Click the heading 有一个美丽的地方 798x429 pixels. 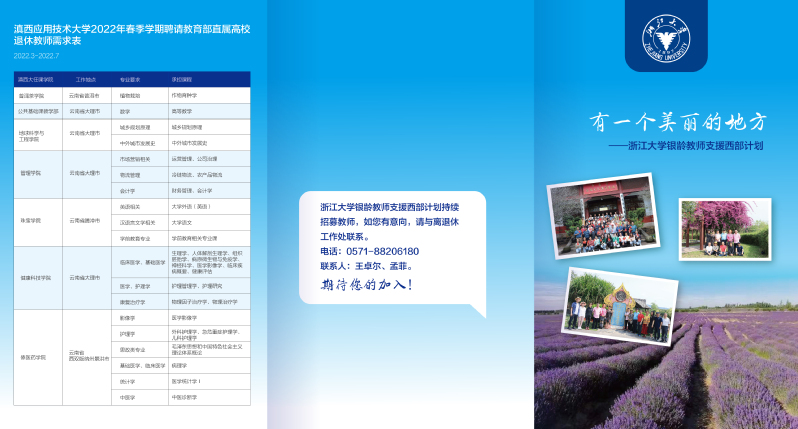pos(677,122)
